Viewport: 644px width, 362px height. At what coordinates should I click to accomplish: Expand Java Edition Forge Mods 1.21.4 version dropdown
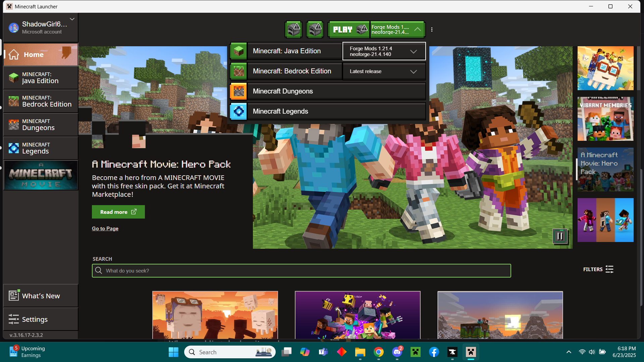tap(413, 51)
